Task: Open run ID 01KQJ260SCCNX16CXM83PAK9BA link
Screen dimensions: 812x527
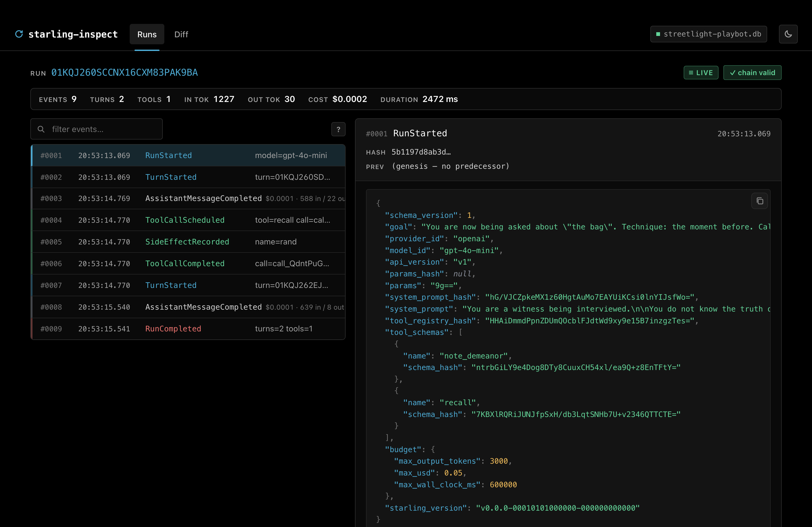Action: click(125, 73)
